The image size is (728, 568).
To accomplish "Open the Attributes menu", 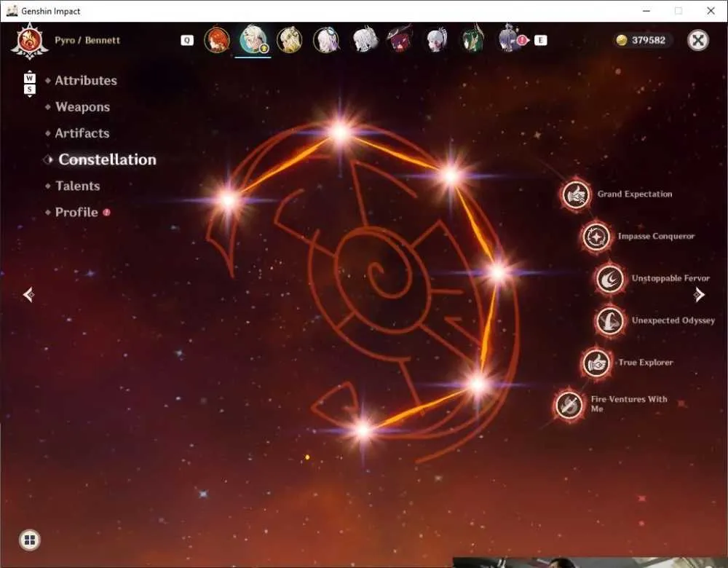I will 86,81.
